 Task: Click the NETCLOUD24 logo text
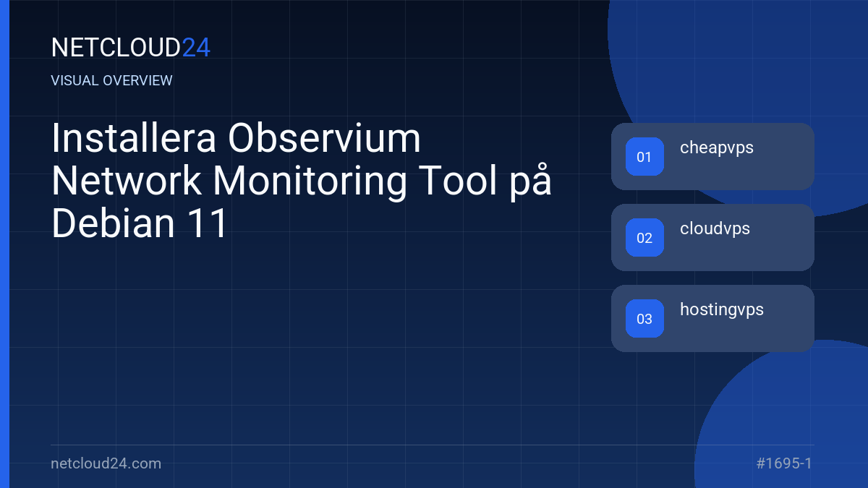tap(131, 48)
